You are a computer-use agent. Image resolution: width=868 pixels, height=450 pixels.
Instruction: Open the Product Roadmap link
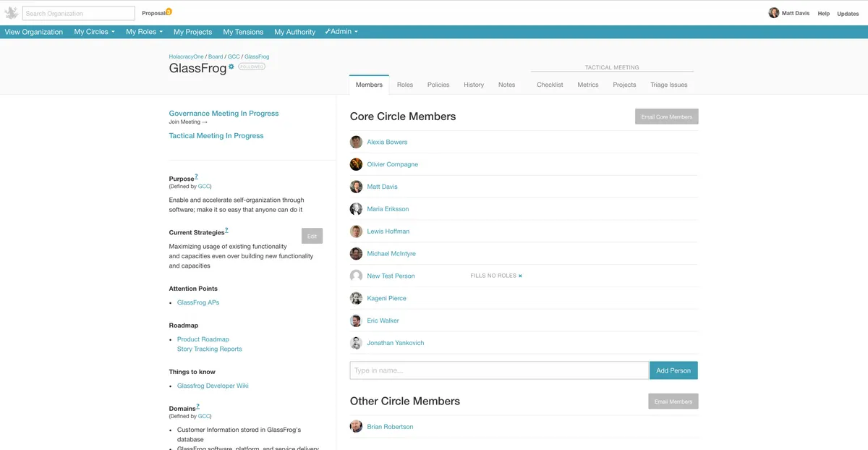tap(203, 339)
